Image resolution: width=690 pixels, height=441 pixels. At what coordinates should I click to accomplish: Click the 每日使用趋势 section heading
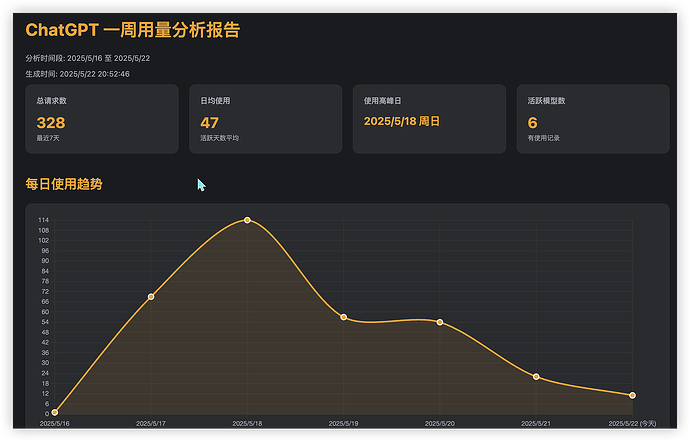64,184
